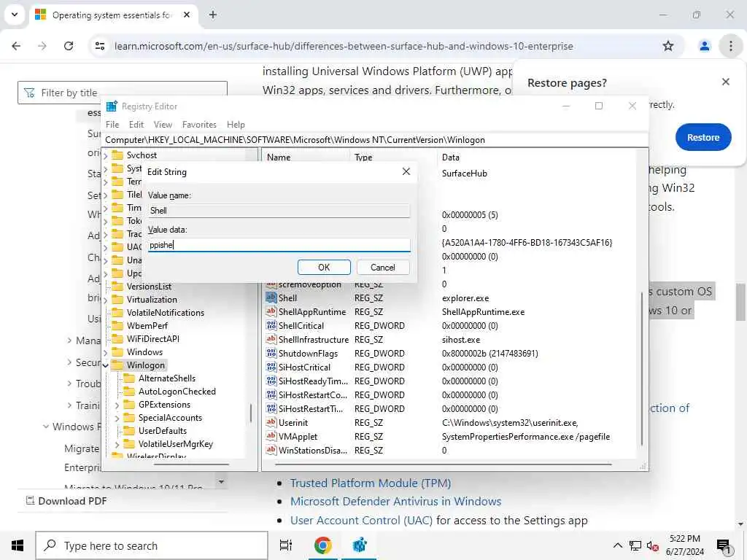Select the UserDefaults folder
Viewport: 747px width, 560px height.
click(x=155, y=430)
